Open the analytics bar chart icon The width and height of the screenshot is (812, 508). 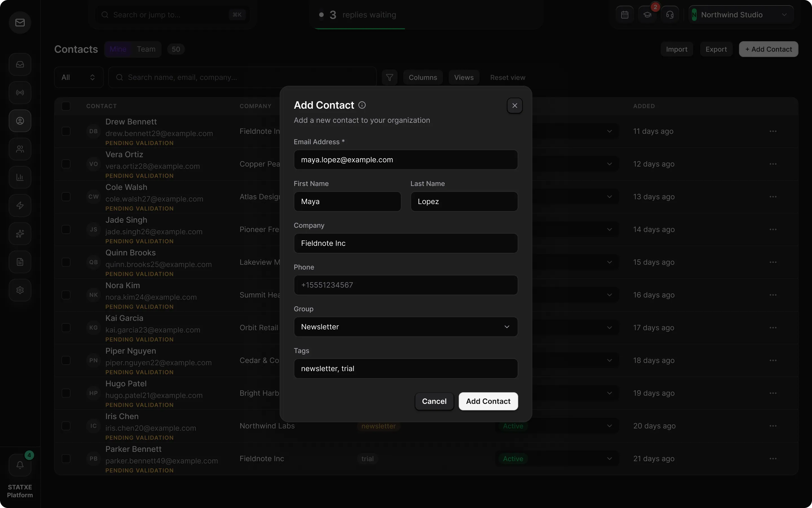(20, 177)
